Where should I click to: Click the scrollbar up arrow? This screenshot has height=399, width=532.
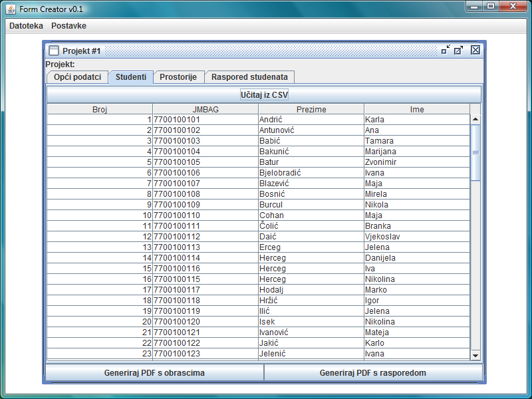(x=475, y=120)
